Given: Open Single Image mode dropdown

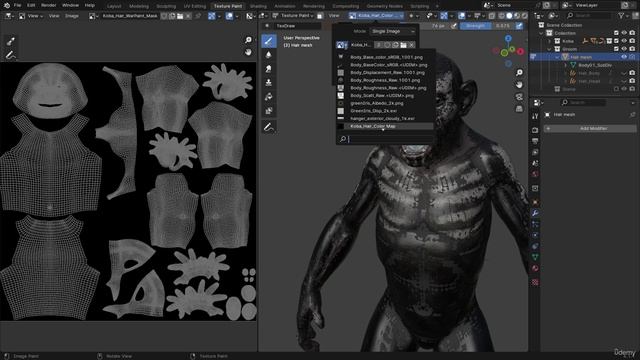Looking at the screenshot, I should pyautogui.click(x=393, y=31).
